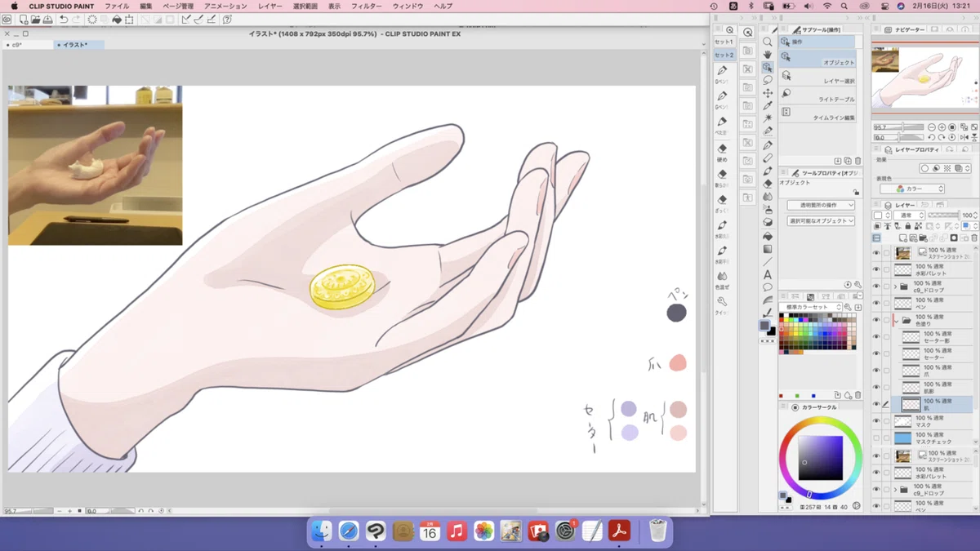Zoom out using navigator minus icon

[x=932, y=127]
